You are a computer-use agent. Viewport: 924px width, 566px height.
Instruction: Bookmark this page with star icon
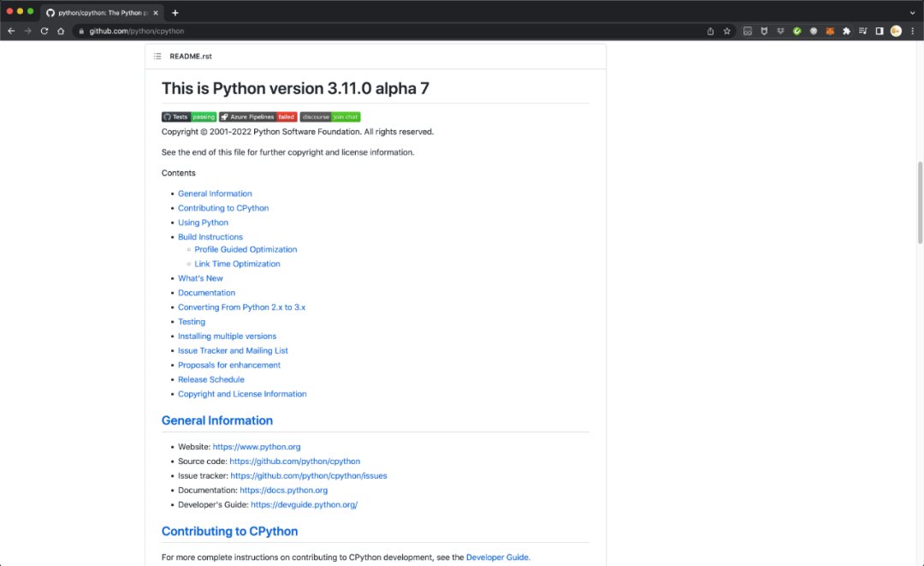coord(726,31)
